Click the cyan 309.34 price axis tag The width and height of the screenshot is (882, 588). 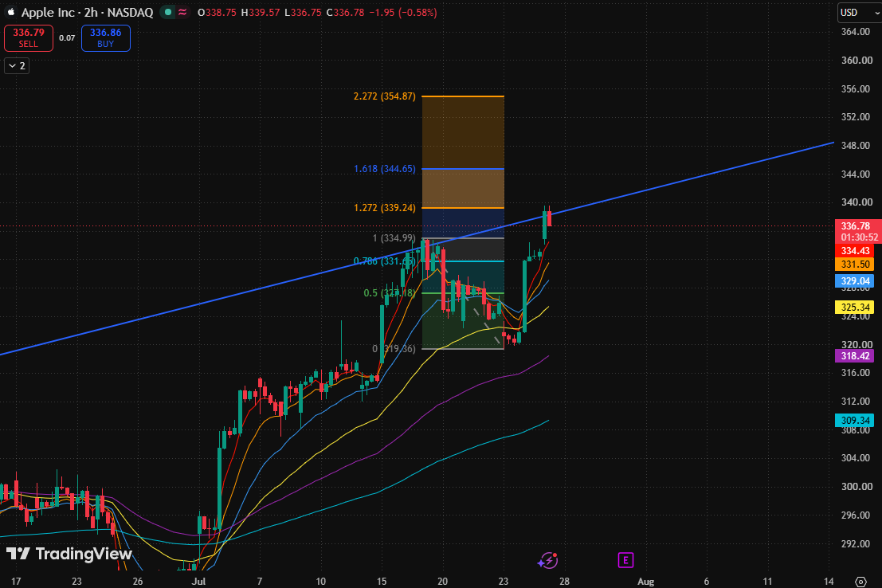(x=855, y=421)
